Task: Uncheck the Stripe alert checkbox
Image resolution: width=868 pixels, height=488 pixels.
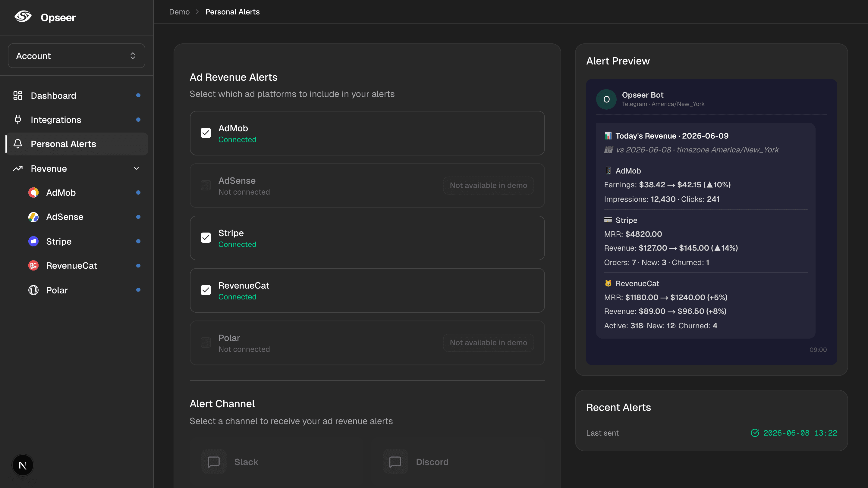Action: tap(206, 238)
